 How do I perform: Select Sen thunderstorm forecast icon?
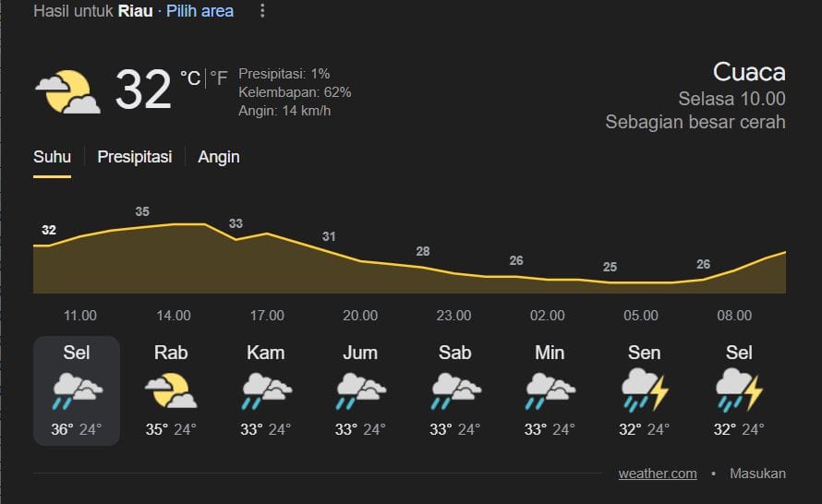click(x=645, y=390)
